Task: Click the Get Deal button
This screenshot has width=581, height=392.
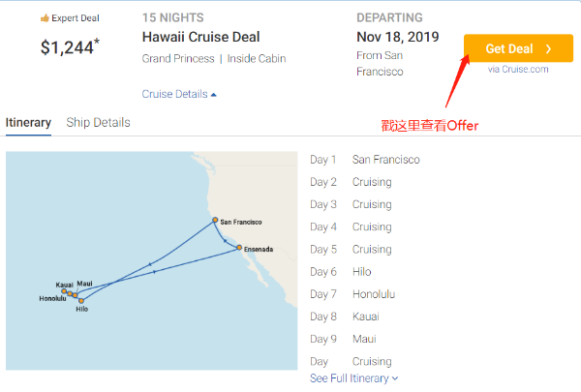Action: pyautogui.click(x=518, y=48)
